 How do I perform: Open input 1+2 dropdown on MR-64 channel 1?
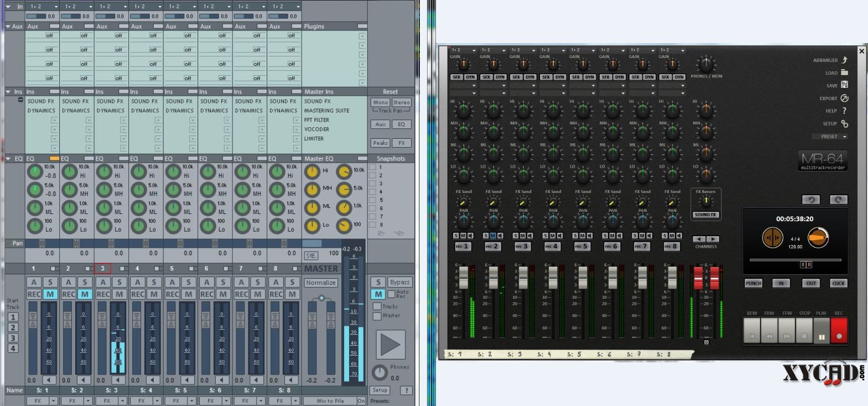[463, 50]
